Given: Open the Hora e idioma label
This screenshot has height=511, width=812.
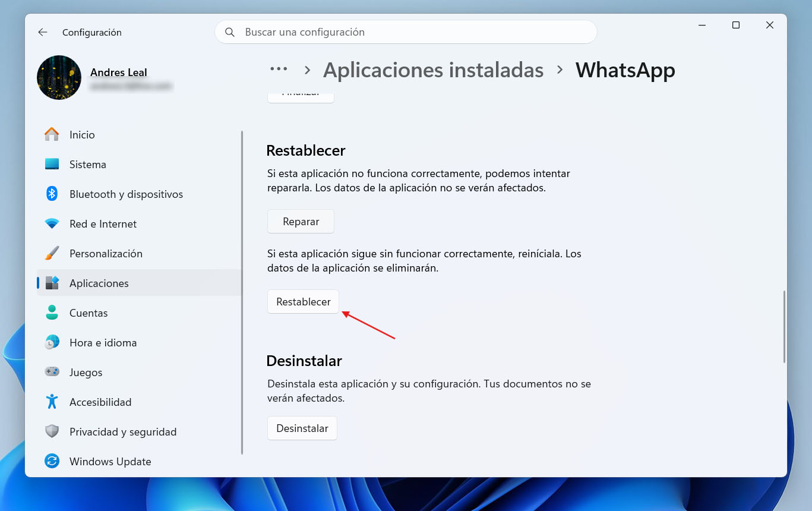Looking at the screenshot, I should [x=103, y=343].
